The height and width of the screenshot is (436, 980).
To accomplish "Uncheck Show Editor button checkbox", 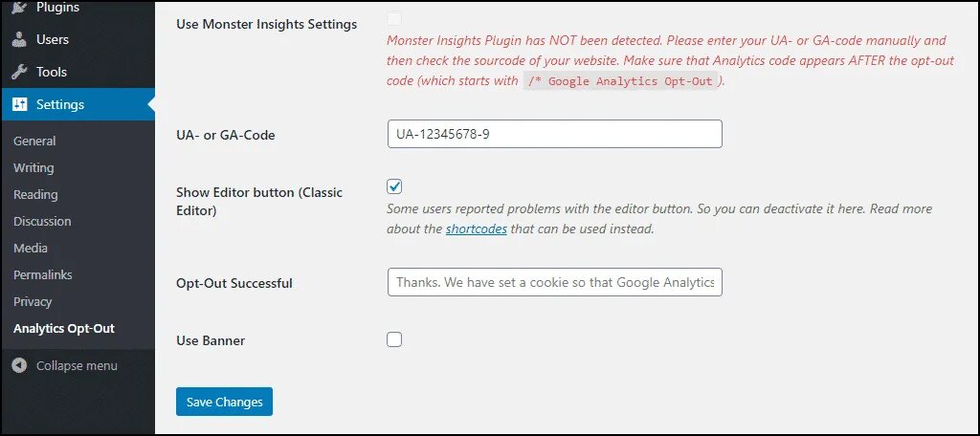I will [x=394, y=186].
